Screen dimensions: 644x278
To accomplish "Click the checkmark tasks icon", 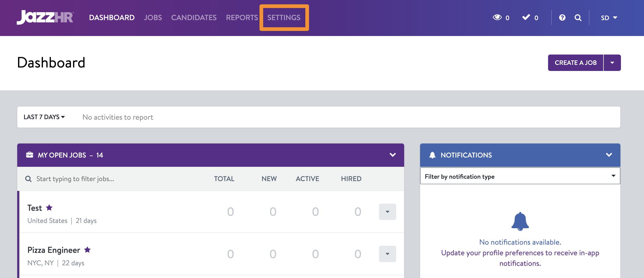I will [x=526, y=17].
